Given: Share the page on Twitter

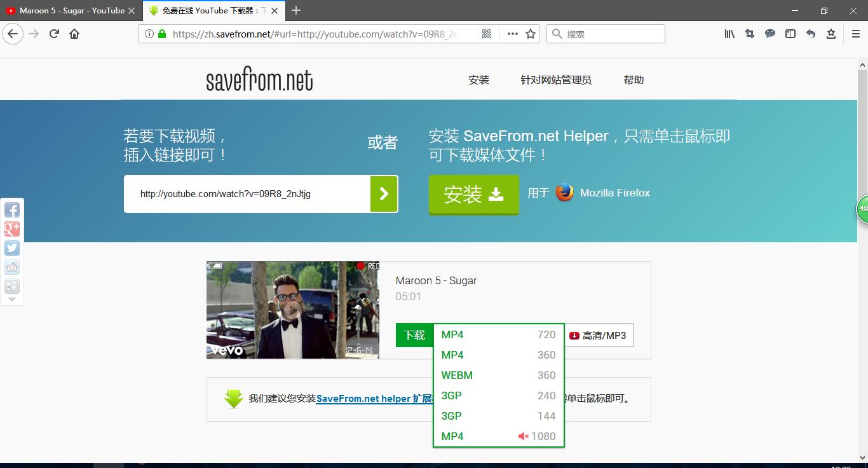Looking at the screenshot, I should [x=12, y=248].
